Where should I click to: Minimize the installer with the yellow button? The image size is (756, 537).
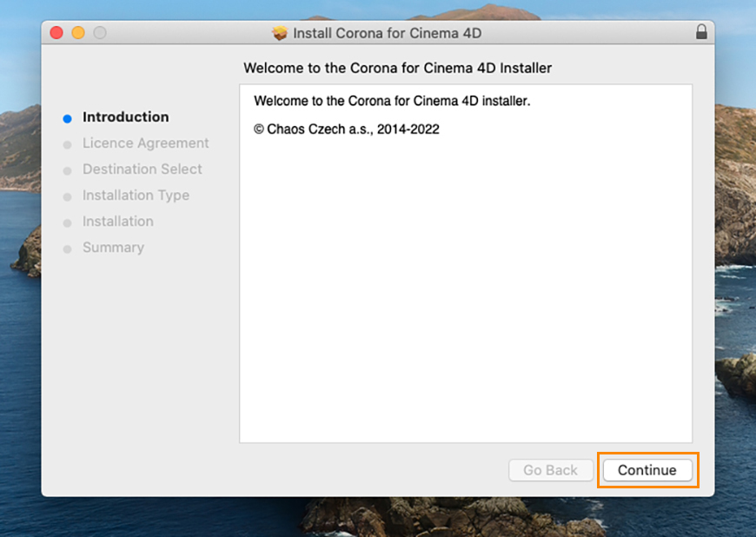(78, 32)
